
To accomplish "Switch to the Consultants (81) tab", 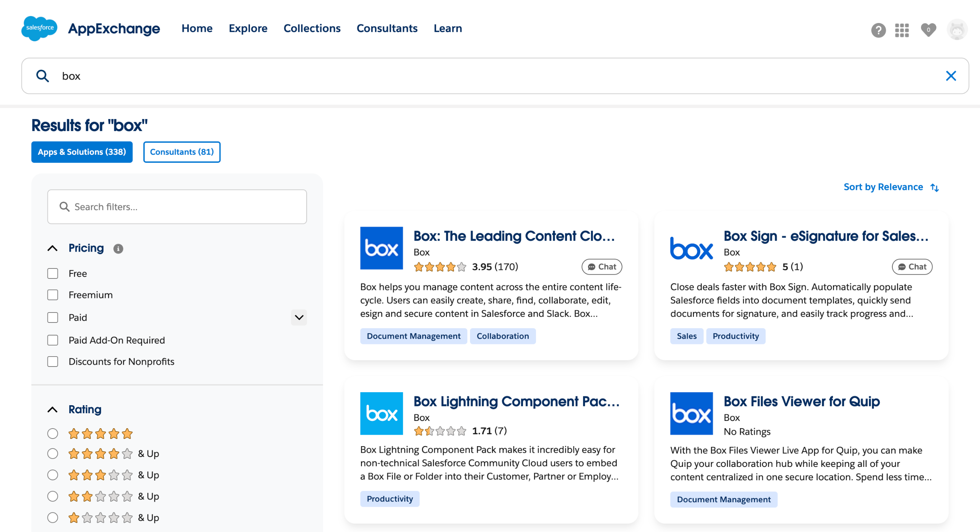I will (182, 152).
